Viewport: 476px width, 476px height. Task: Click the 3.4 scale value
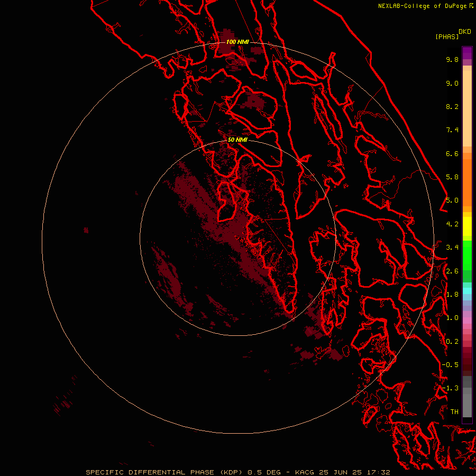(x=452, y=248)
